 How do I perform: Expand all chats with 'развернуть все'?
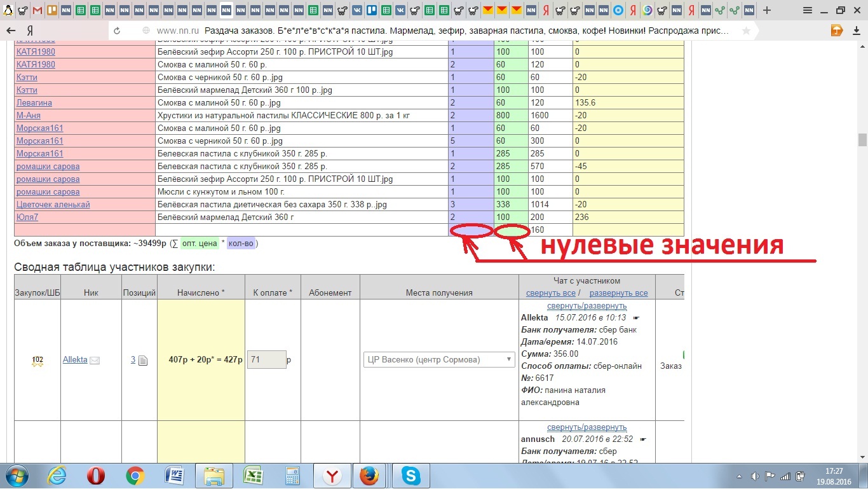[618, 293]
